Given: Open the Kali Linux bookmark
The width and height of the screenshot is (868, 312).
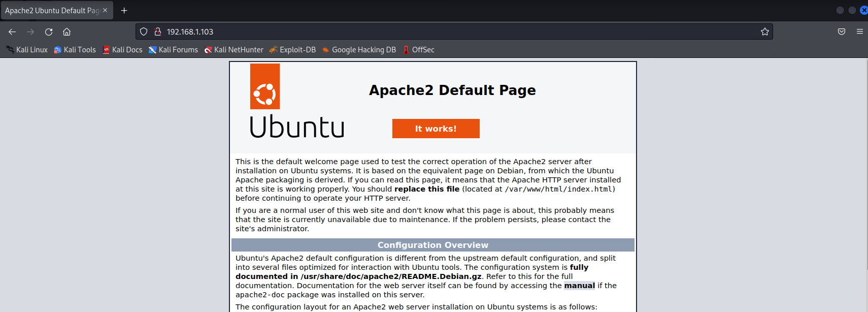Looking at the screenshot, I should [27, 50].
